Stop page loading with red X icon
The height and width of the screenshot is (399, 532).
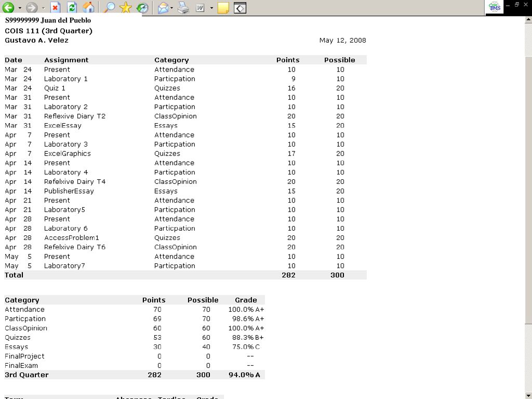tap(55, 7)
